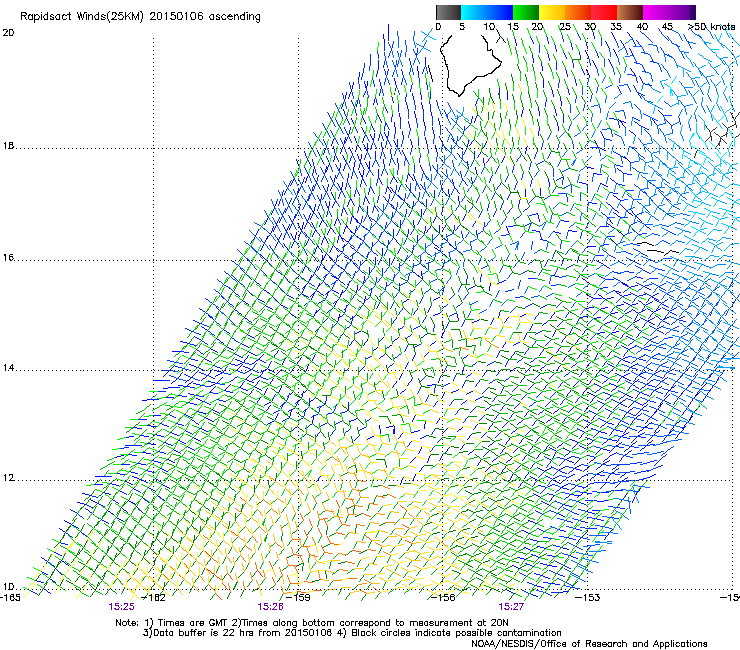Click the longitude label -159
Image resolution: width=740 pixels, height=650 pixels.
[x=299, y=598]
